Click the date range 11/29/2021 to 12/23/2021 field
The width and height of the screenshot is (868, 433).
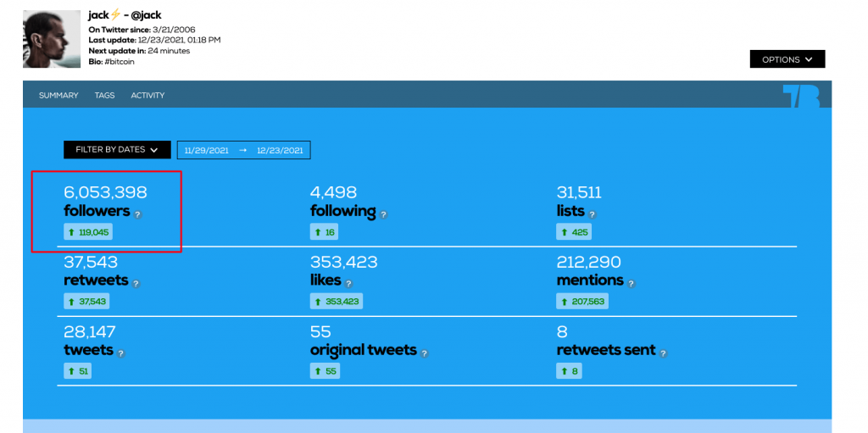[x=243, y=150]
